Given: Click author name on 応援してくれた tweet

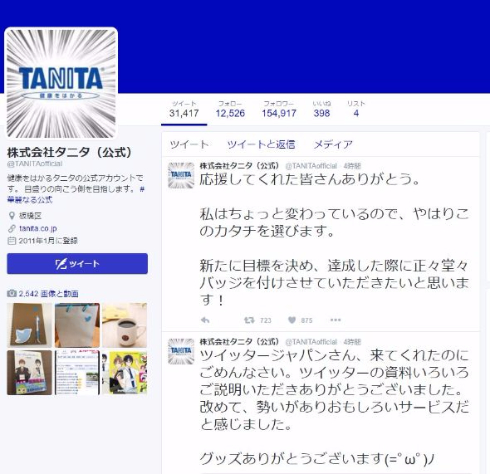Looking at the screenshot, I should (239, 166).
